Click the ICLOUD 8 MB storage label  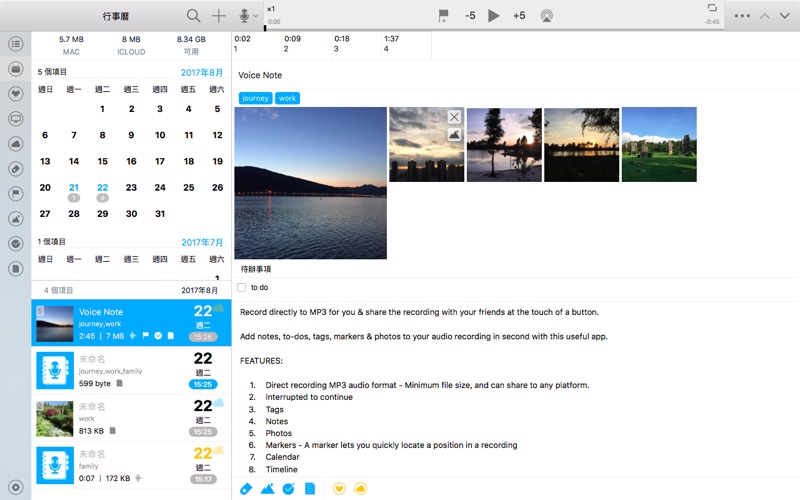click(131, 45)
